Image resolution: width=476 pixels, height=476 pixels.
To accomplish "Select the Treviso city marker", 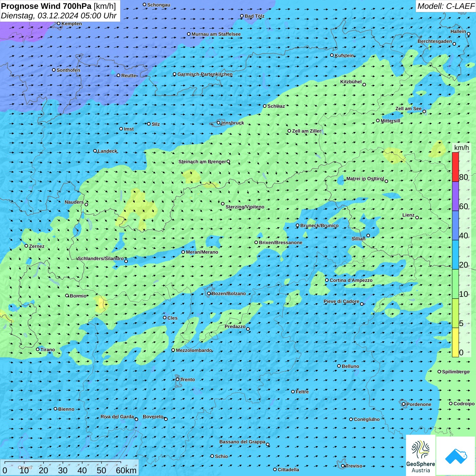I will 343,466.
